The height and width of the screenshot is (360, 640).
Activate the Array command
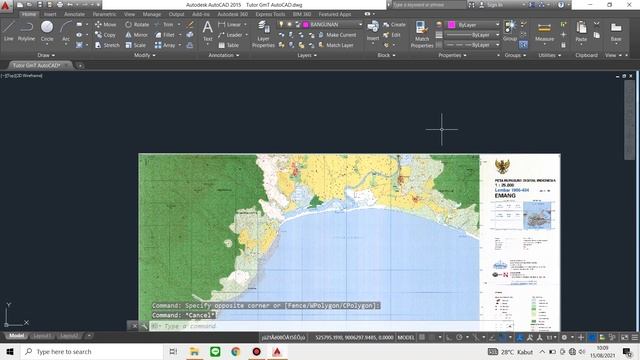pos(165,45)
